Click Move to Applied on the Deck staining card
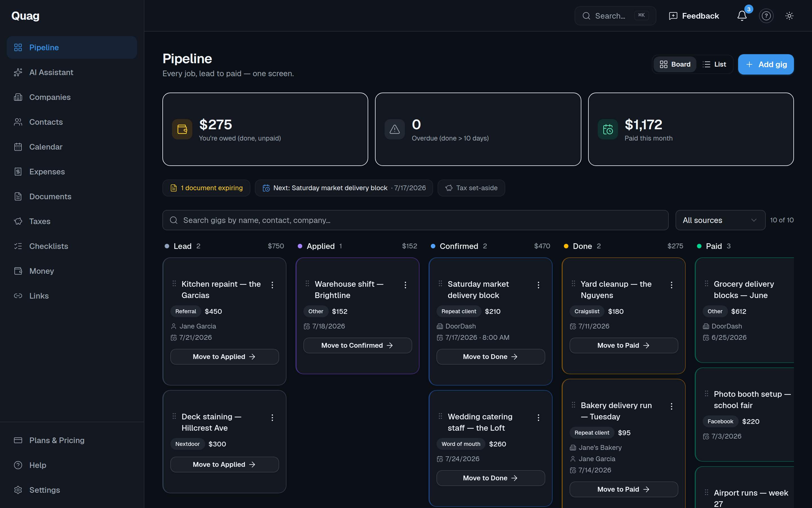 pos(224,465)
